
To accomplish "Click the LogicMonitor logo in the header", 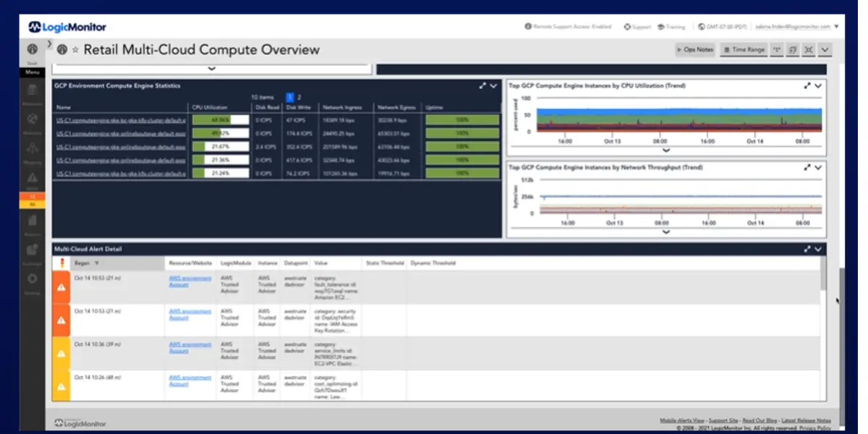I will pos(67,27).
